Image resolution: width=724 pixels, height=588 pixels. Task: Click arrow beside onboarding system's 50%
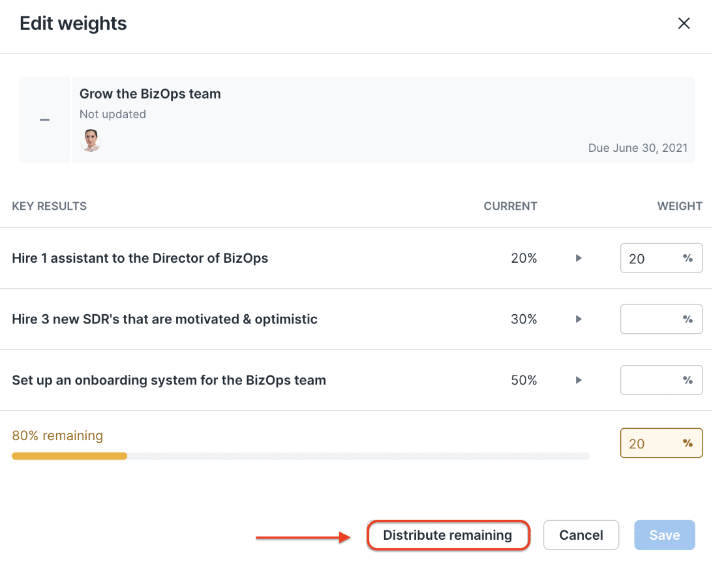click(x=578, y=380)
